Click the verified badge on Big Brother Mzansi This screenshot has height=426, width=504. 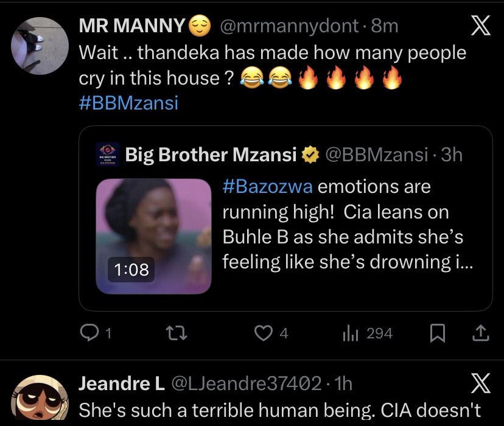coord(311,155)
